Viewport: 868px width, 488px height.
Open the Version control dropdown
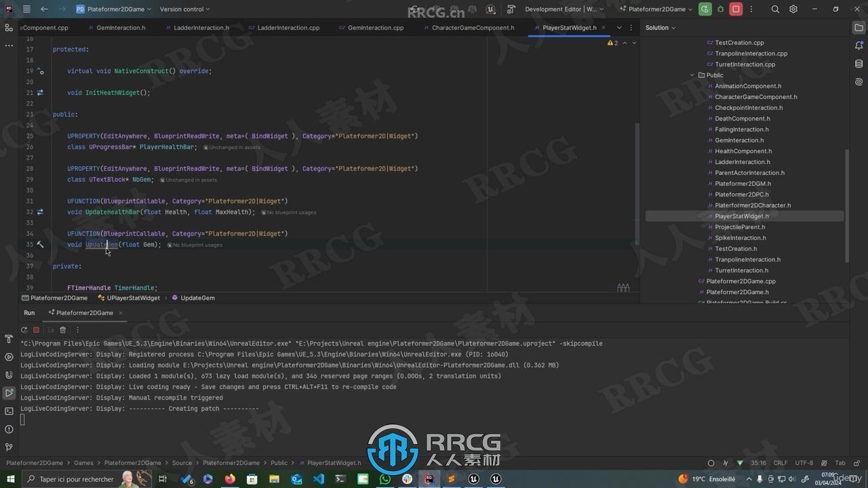click(x=184, y=9)
